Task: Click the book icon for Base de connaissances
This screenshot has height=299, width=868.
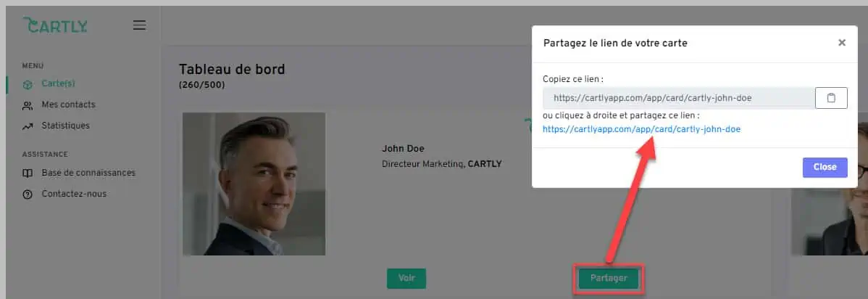Action: [x=28, y=173]
